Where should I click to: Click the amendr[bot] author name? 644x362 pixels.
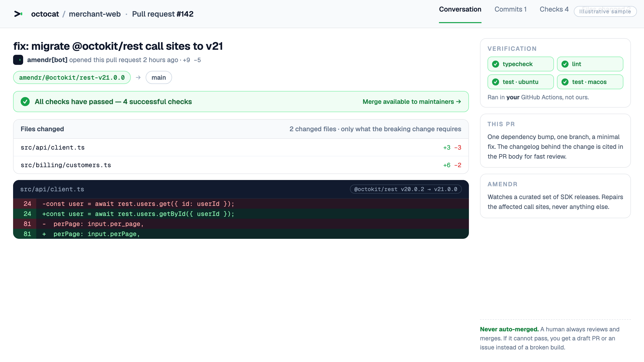tap(47, 60)
